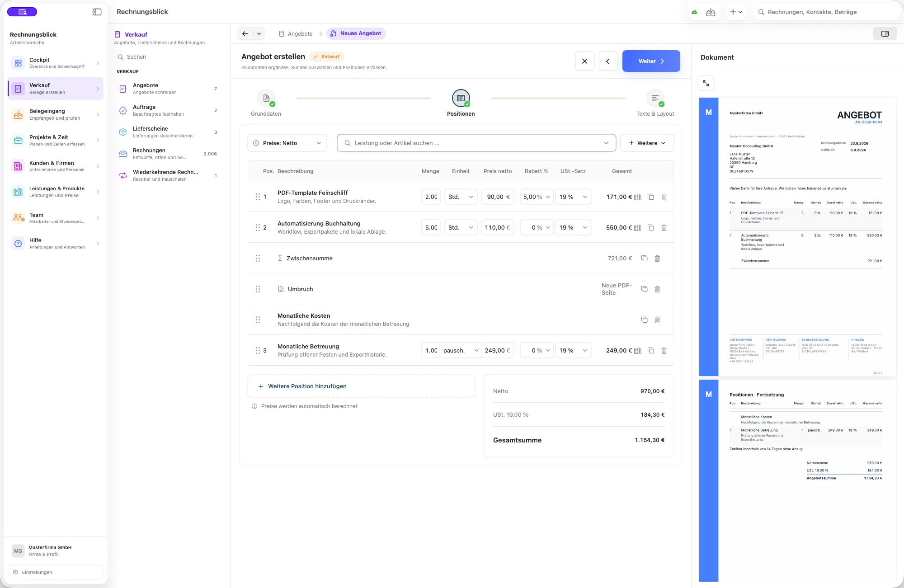Viewport: 904px width, 588px height.
Task: Open Rechnungen in the Verkauf menu
Action: (x=168, y=154)
